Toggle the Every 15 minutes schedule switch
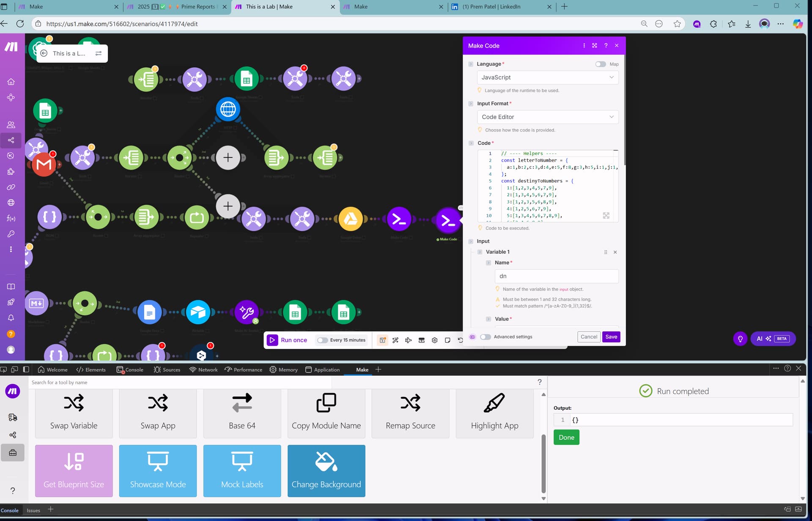Viewport: 812px width, 521px height. click(x=322, y=340)
